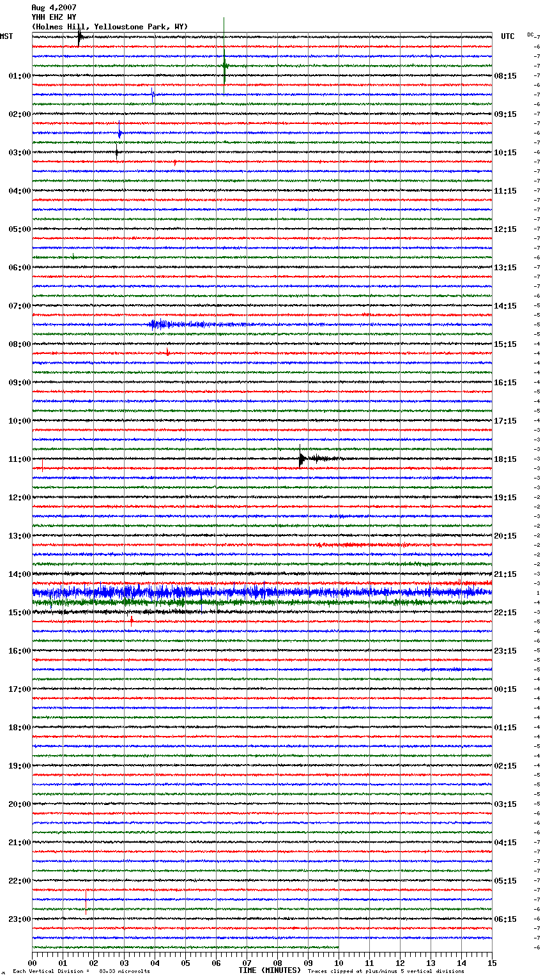This screenshot has height=980, width=543.
Task: Click the UTC '12:15' label
Action: (x=505, y=229)
